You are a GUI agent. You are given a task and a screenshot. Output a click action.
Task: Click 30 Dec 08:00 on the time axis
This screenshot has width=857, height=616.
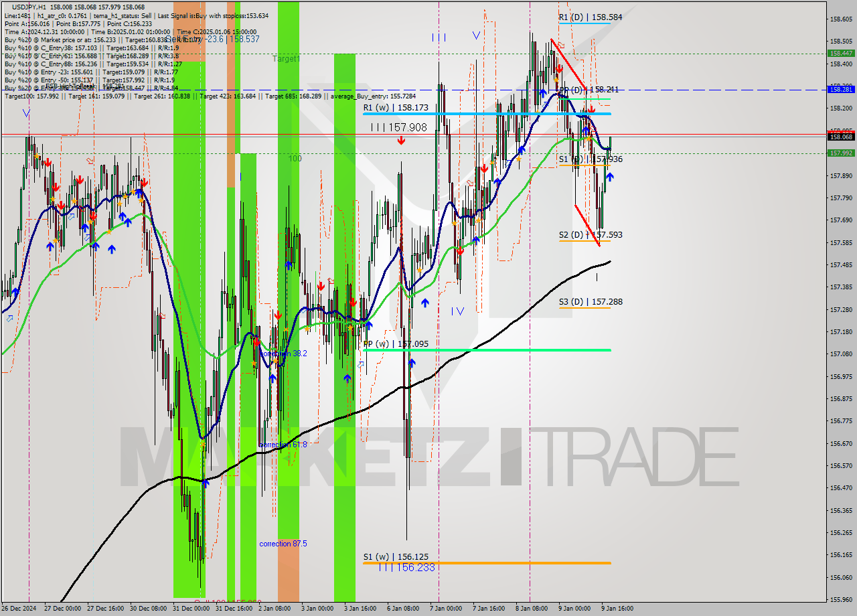click(148, 609)
